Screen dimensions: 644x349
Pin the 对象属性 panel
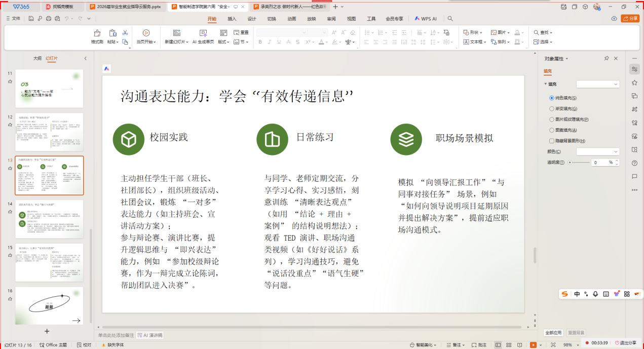tap(607, 59)
